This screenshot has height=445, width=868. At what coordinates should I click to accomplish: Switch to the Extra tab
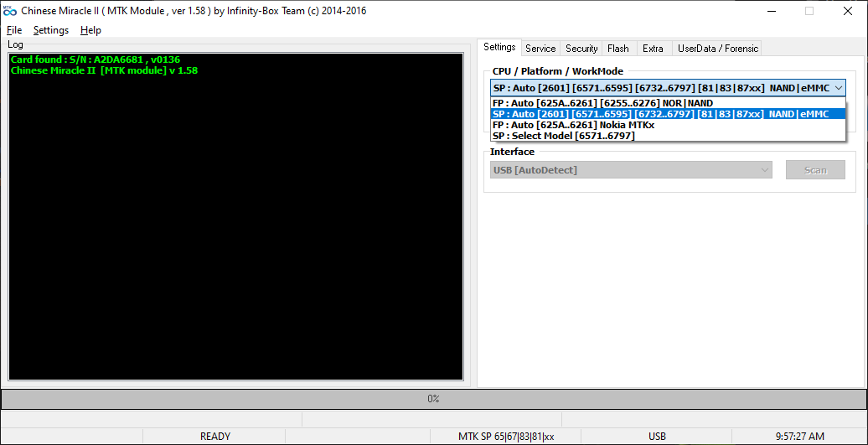pos(653,48)
